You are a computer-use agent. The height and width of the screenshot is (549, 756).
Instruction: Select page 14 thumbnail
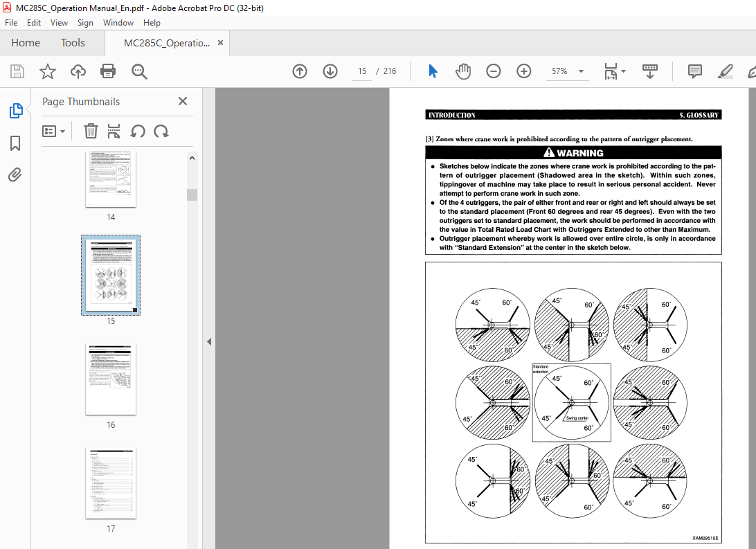pyautogui.click(x=111, y=179)
